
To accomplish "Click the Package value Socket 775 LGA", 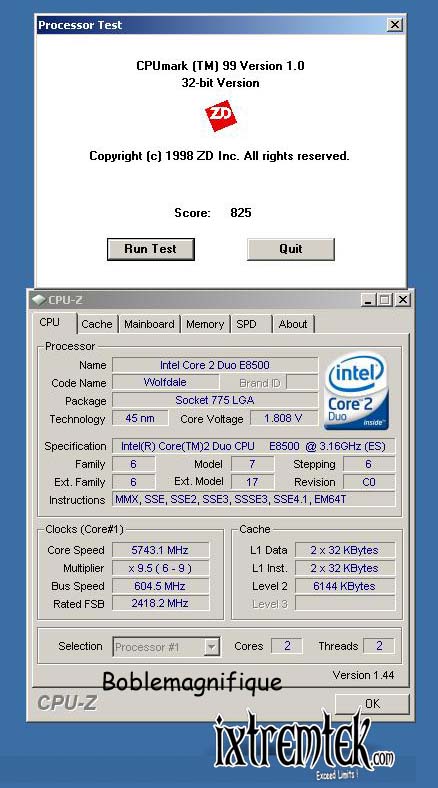I will [x=215, y=401].
